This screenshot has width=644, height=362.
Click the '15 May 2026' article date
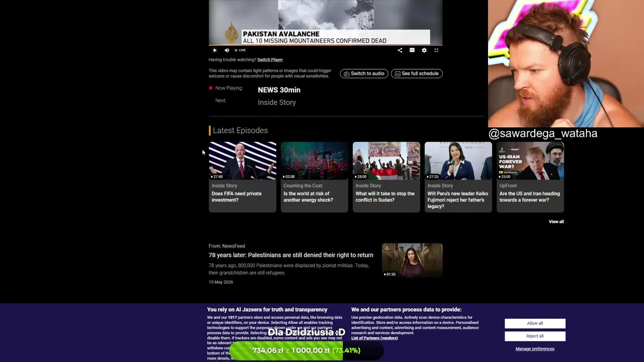coord(221,282)
